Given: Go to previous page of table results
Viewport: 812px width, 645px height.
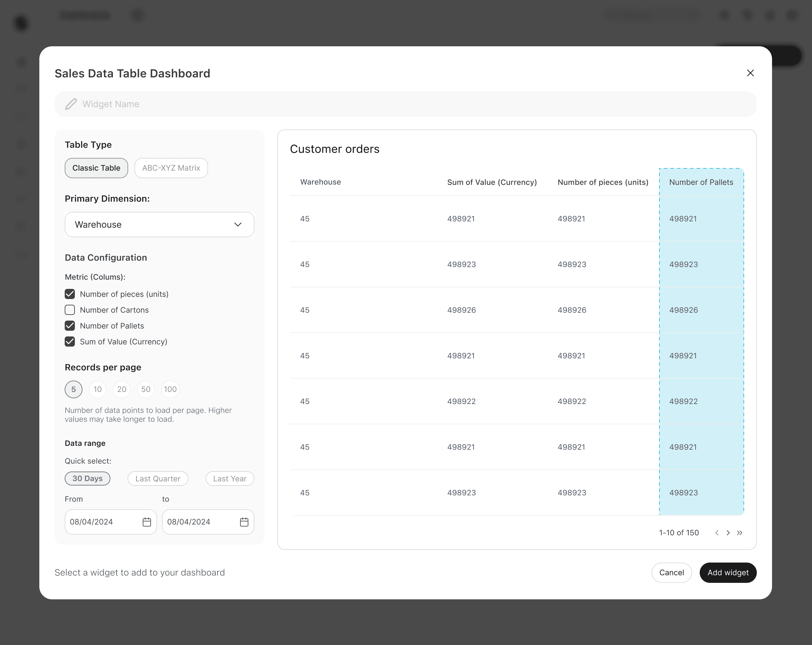Looking at the screenshot, I should 717,533.
